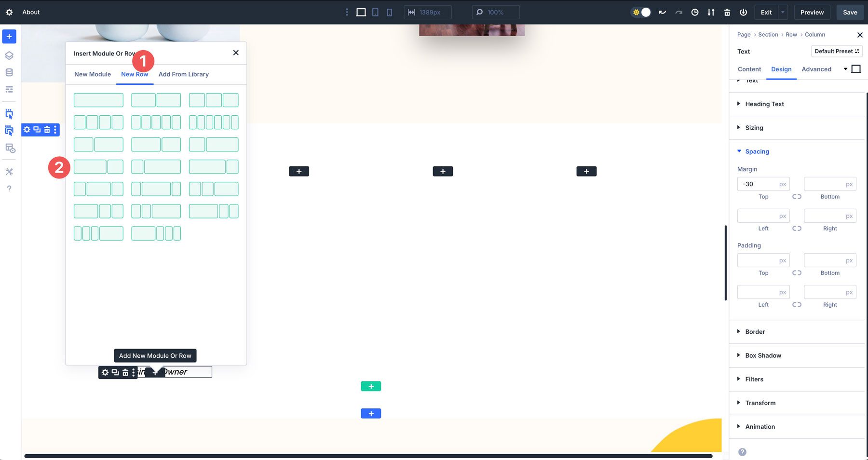This screenshot has height=460, width=868.
Task: Open the Exit button dropdown arrow
Action: [x=782, y=12]
